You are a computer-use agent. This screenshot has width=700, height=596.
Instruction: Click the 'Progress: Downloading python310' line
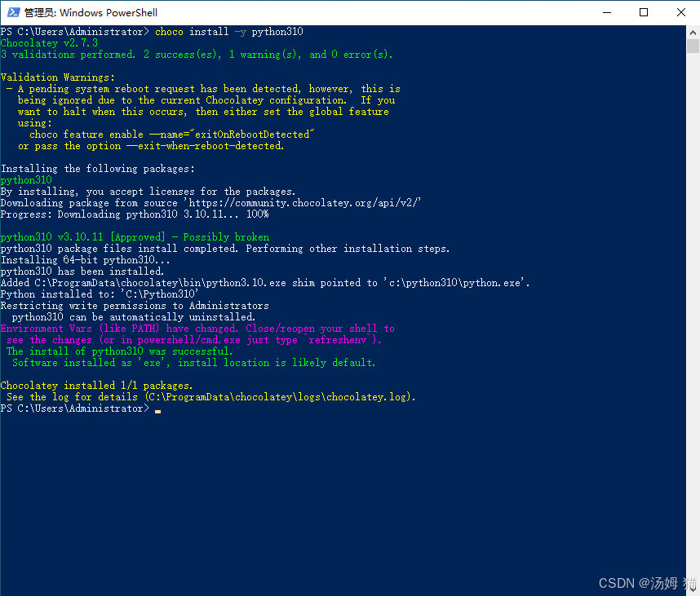click(135, 214)
